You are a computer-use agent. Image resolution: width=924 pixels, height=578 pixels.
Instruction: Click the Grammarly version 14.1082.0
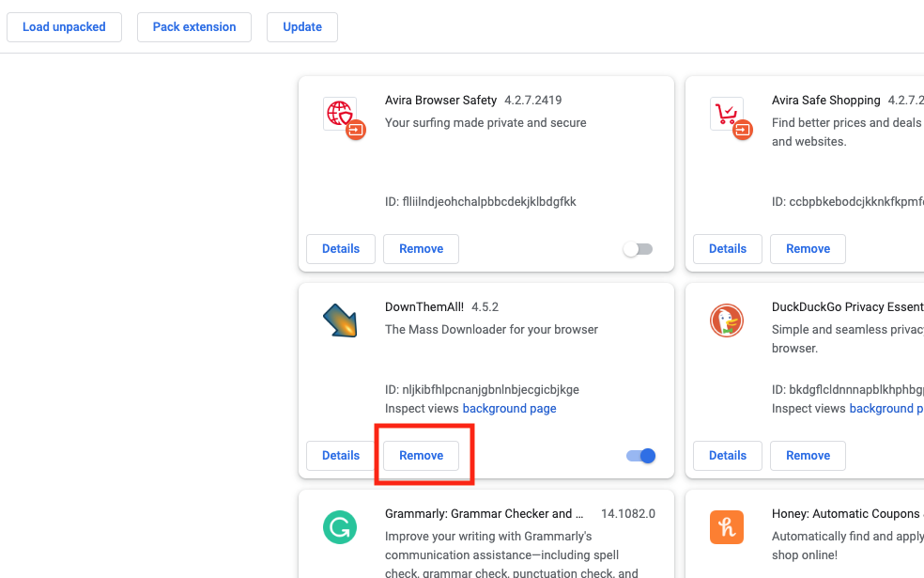click(628, 514)
